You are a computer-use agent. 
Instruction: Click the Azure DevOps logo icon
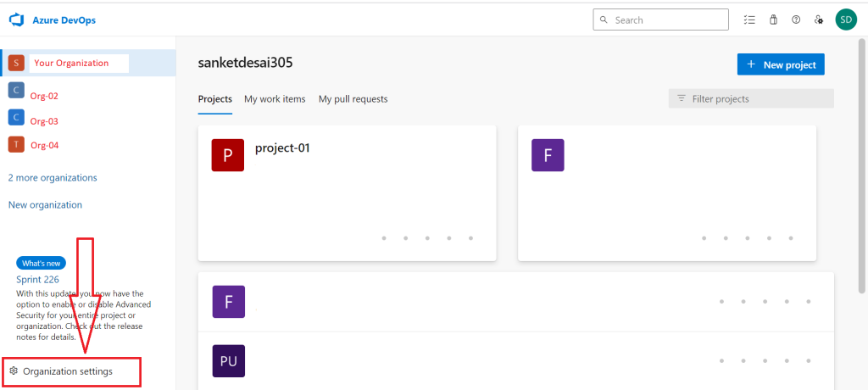tap(16, 19)
